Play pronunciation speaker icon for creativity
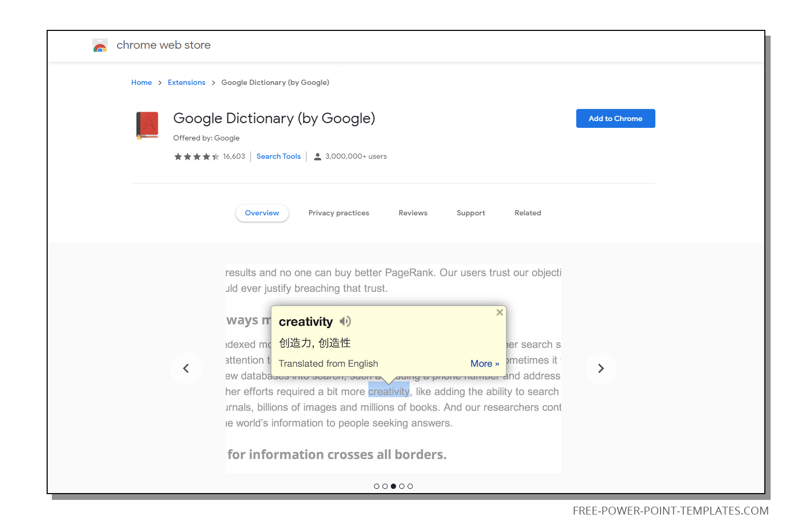 coord(345,321)
